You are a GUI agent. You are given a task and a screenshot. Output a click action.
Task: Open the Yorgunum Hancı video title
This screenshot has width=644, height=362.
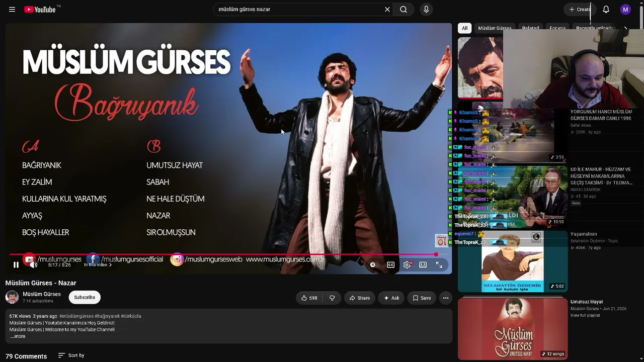point(601,115)
